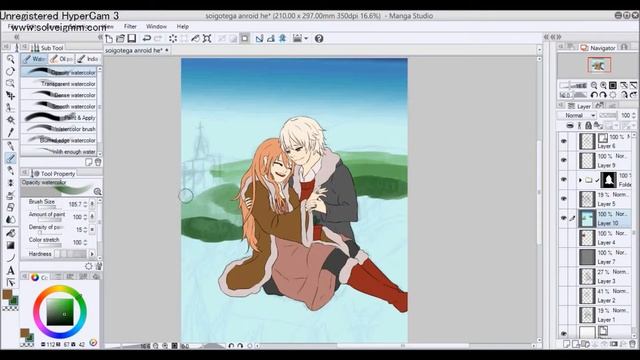Switch to the Oil paint sub tool tab
Viewport: 640px width, 360px height.
tap(61, 59)
